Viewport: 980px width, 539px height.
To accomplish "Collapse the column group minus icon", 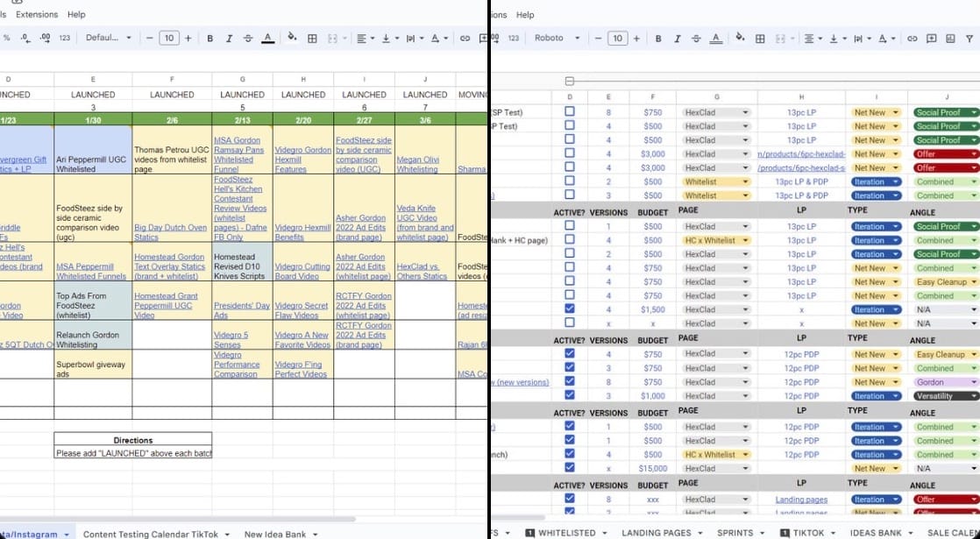I will (x=570, y=82).
